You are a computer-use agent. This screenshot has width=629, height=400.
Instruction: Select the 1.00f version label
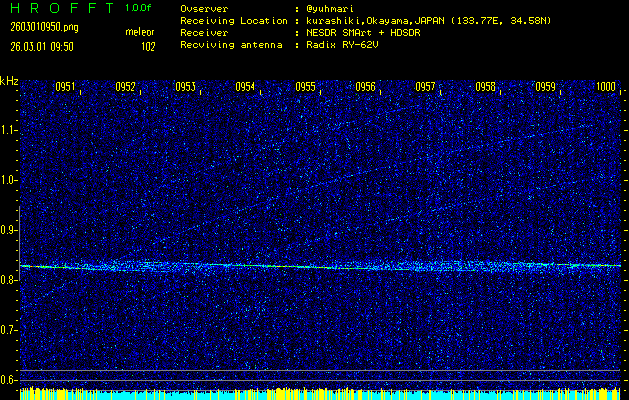coord(138,8)
